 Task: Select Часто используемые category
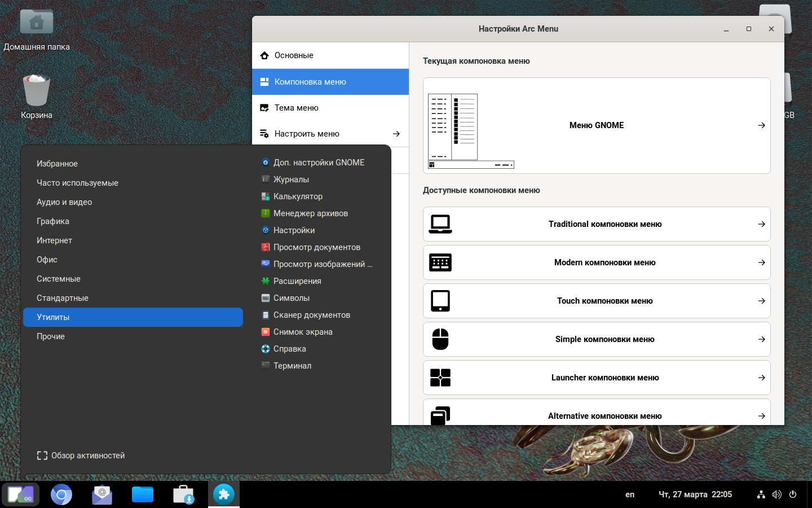[133, 183]
